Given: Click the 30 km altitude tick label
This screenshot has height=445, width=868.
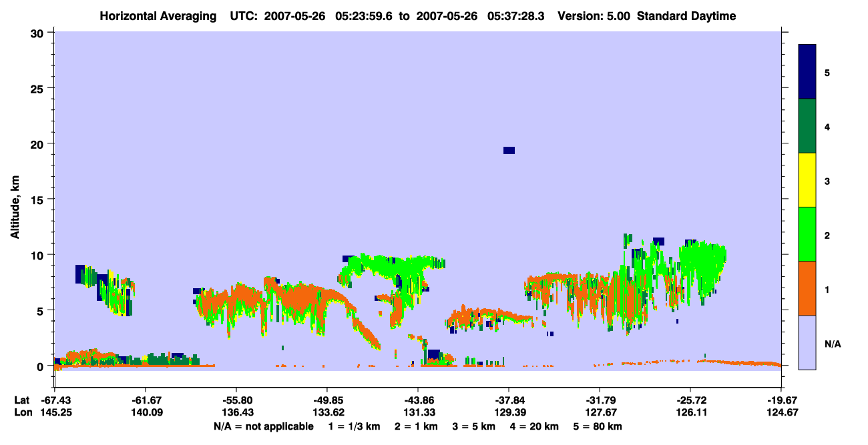Looking at the screenshot, I should coord(38,32).
